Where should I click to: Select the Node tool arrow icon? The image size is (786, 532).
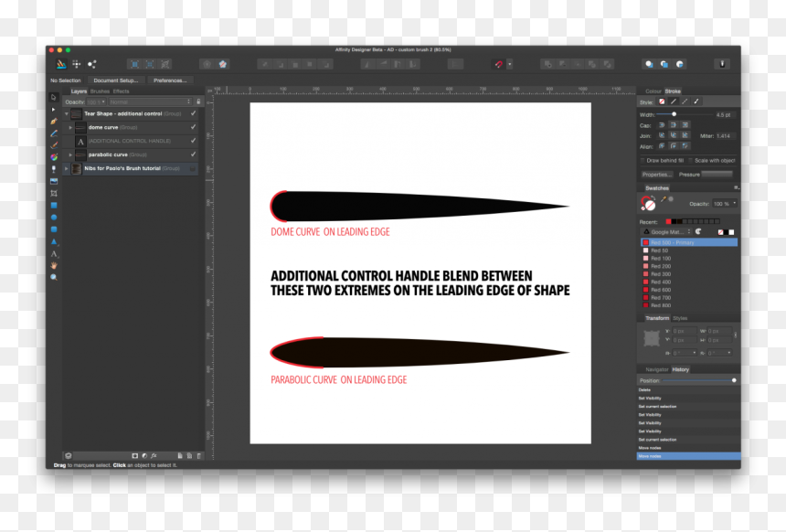point(54,110)
